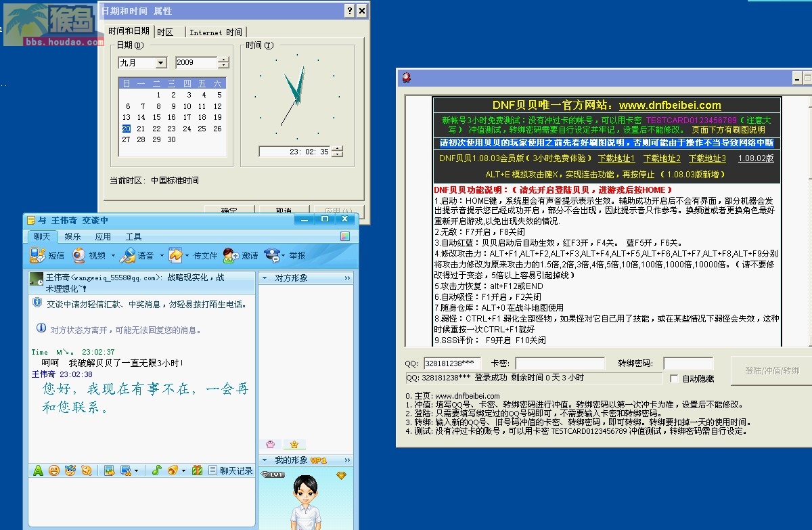Open the 应用 tab in chat window
Screen dimensions: 812x530
[x=103, y=237]
